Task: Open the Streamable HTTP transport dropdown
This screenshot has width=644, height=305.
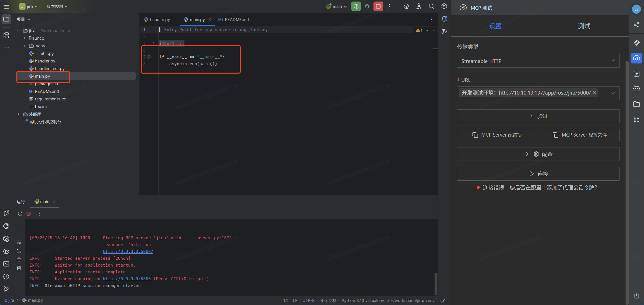Action: point(538,61)
